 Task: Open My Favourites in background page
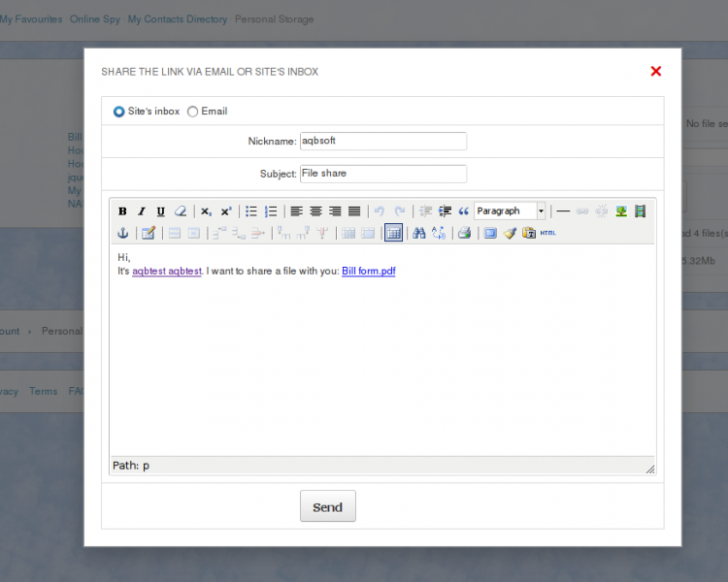[x=31, y=19]
